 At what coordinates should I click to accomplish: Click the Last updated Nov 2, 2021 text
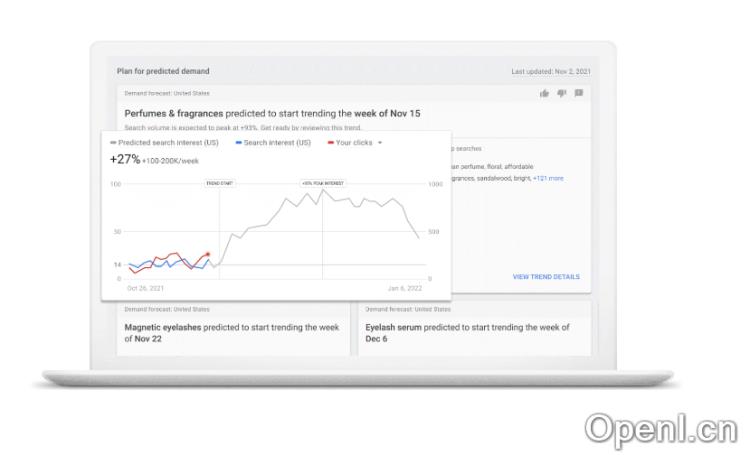(551, 71)
